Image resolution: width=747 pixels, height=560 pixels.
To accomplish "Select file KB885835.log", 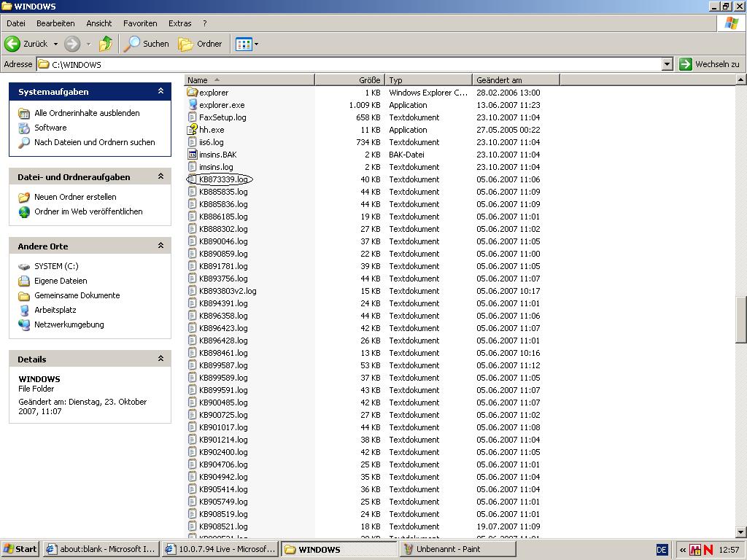I will (223, 192).
